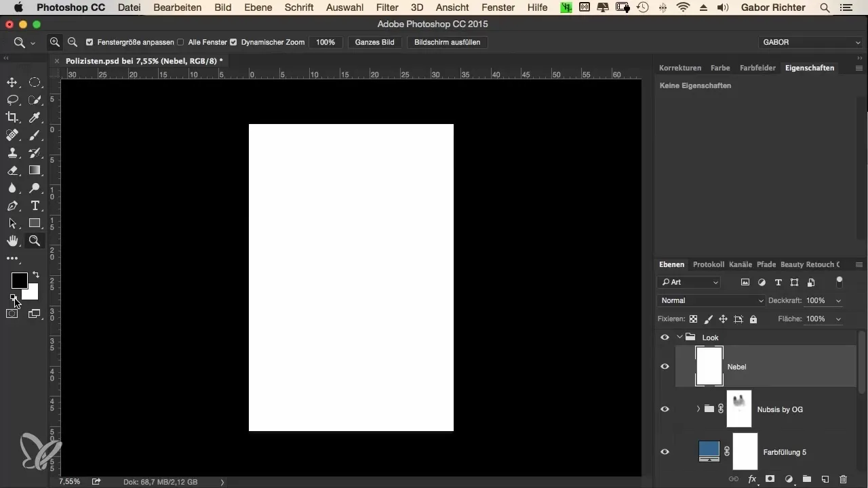The width and height of the screenshot is (868, 488).
Task: Select the Quick Selection tool
Action: tap(35, 100)
